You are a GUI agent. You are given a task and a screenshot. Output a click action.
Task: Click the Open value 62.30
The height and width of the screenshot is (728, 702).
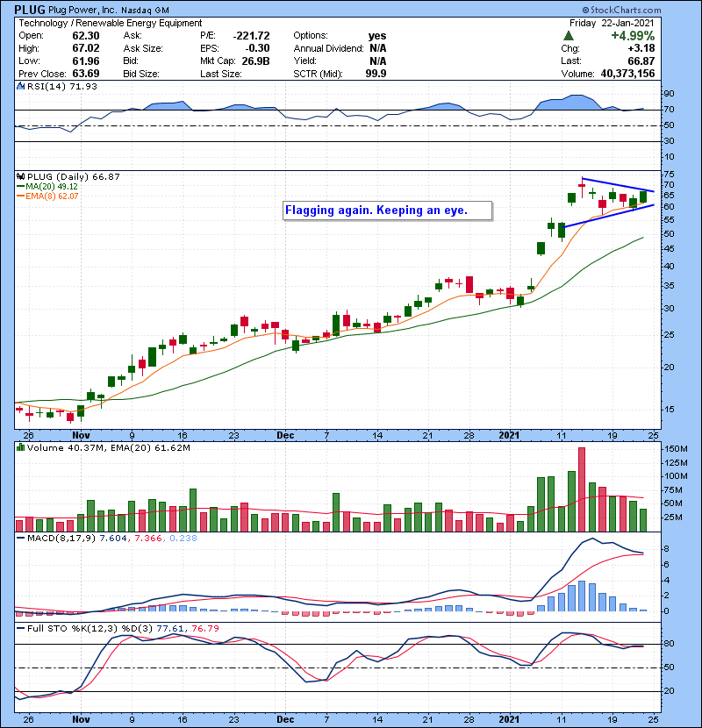86,36
